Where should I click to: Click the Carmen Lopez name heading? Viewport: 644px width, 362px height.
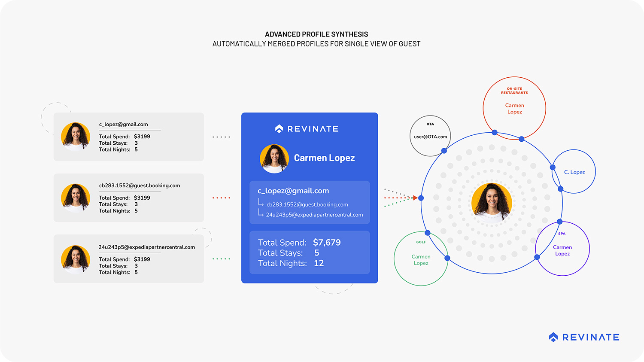pyautogui.click(x=324, y=158)
